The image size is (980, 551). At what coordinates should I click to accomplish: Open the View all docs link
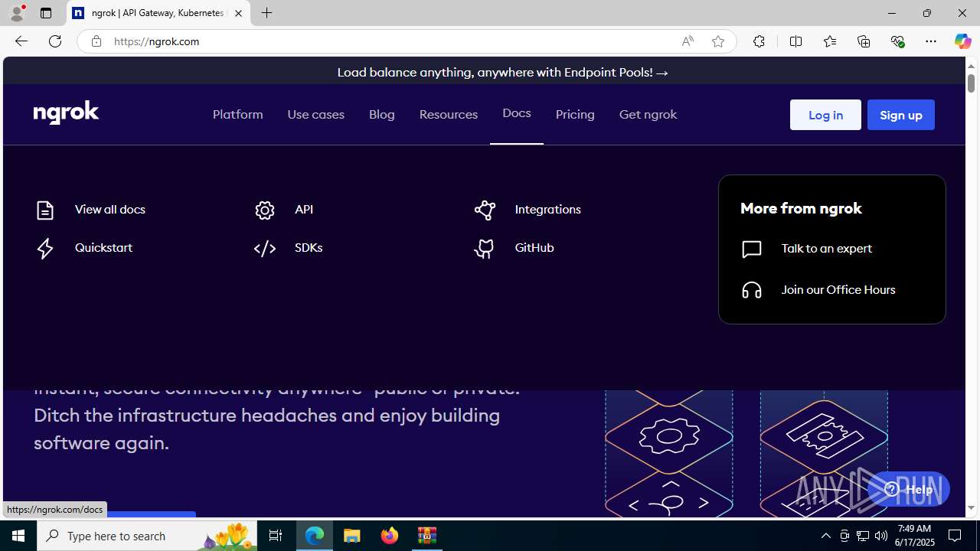[x=110, y=210]
